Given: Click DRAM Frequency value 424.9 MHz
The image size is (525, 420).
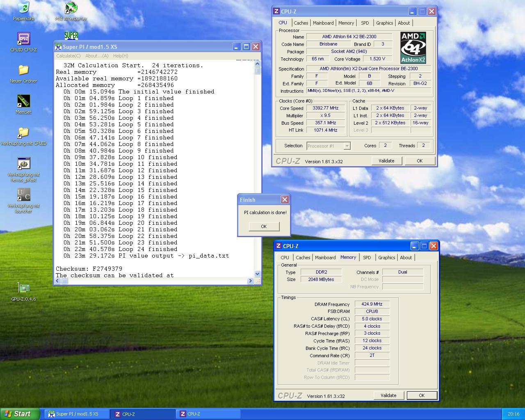Looking at the screenshot, I should [x=372, y=304].
